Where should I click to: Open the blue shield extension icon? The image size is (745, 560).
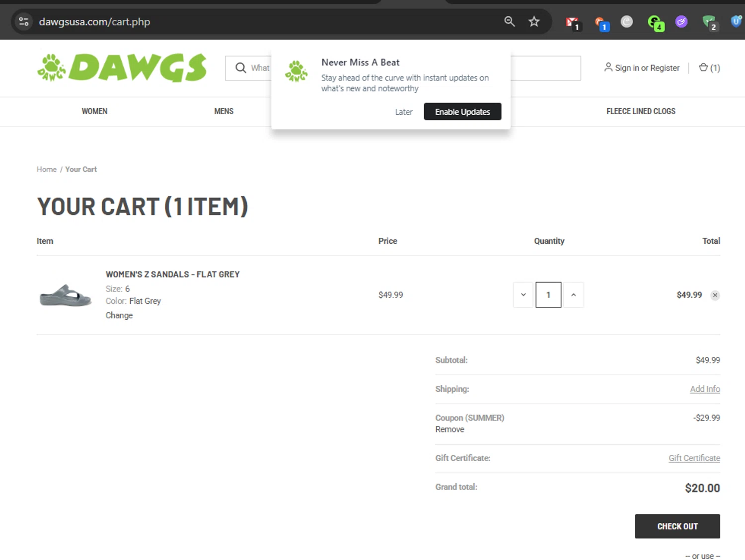pyautogui.click(x=737, y=21)
